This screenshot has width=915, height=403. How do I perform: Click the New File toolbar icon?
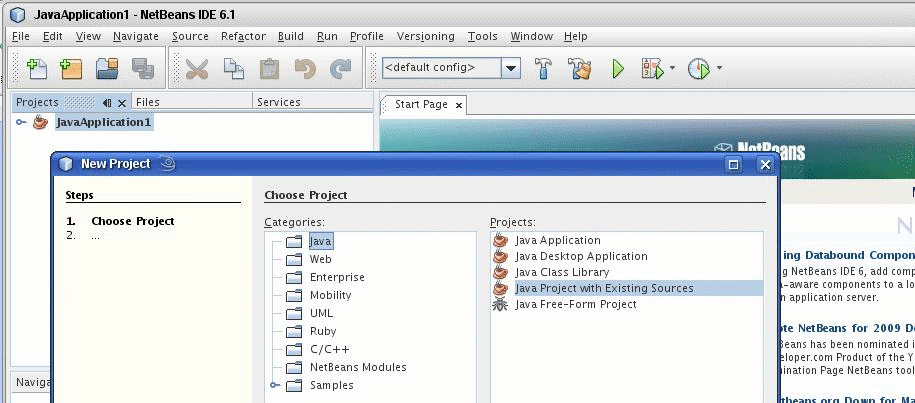click(x=37, y=69)
